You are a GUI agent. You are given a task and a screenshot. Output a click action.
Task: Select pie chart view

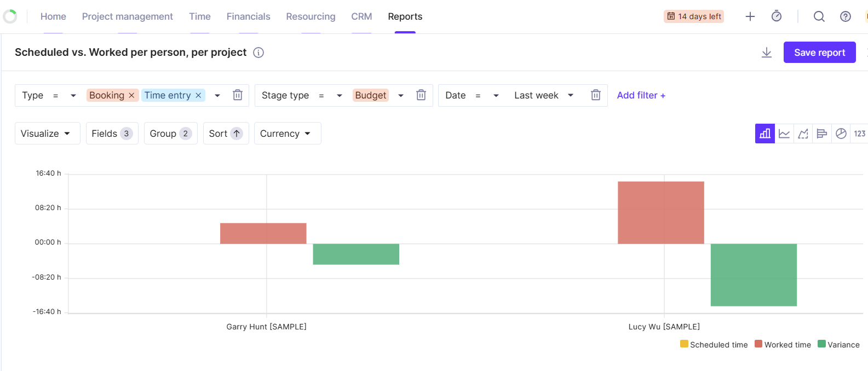(x=841, y=134)
